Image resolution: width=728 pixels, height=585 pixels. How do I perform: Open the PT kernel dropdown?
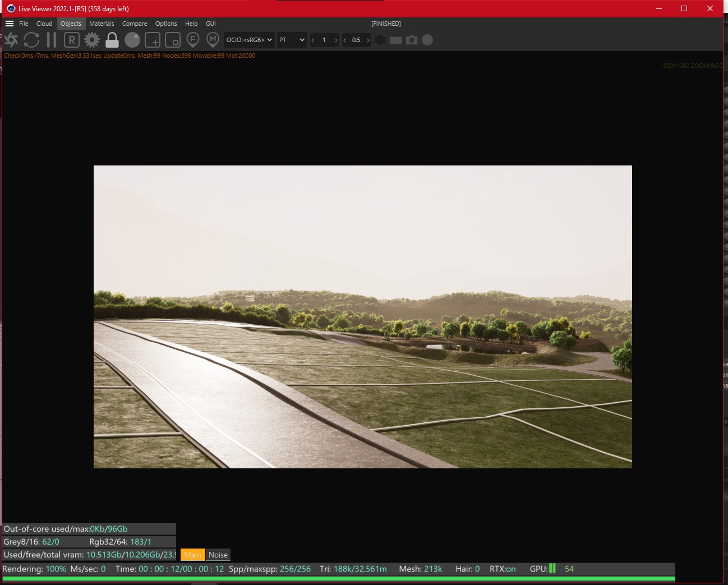point(292,40)
